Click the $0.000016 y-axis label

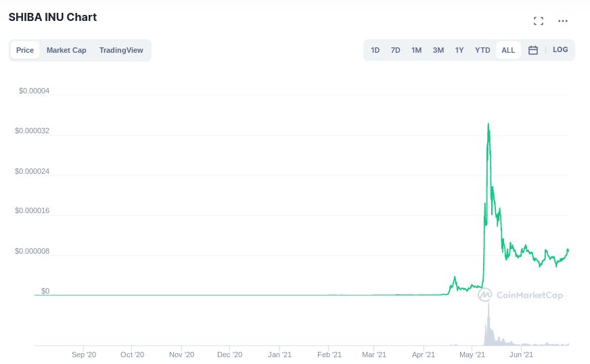coord(32,211)
